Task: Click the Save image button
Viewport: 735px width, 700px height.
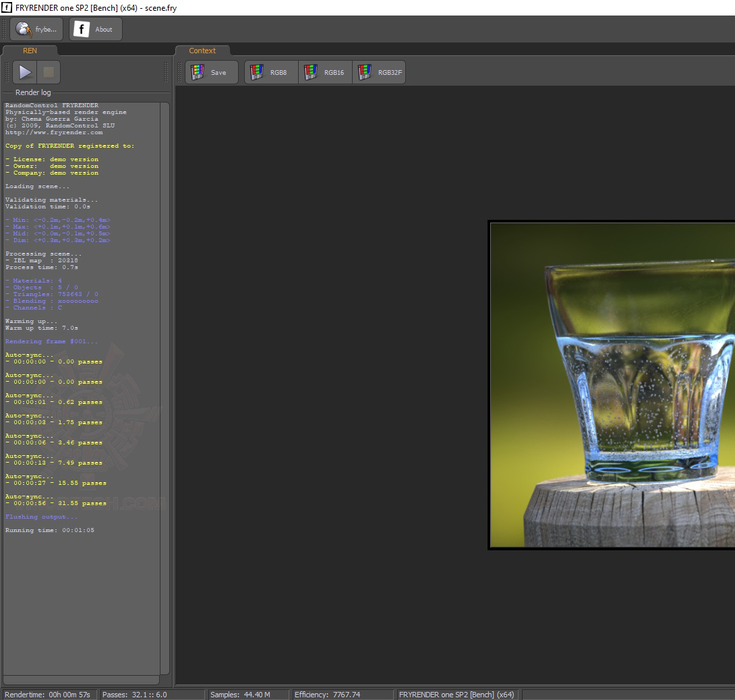Action: click(x=212, y=72)
